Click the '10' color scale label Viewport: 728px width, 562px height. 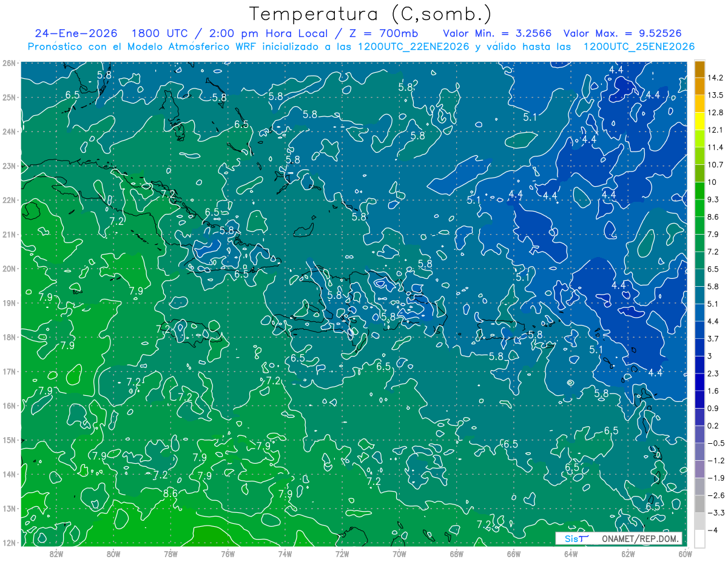[712, 182]
